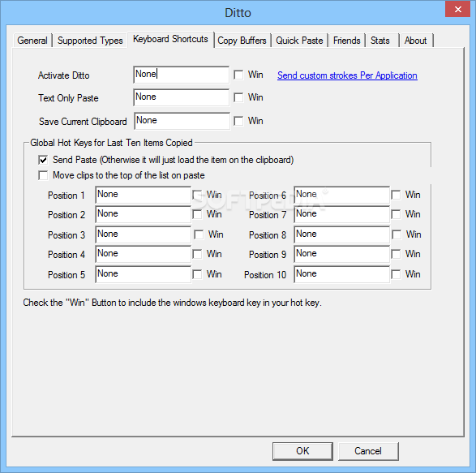The image size is (476, 473).
Task: Click the Position 4 hotkey field
Action: 143,254
